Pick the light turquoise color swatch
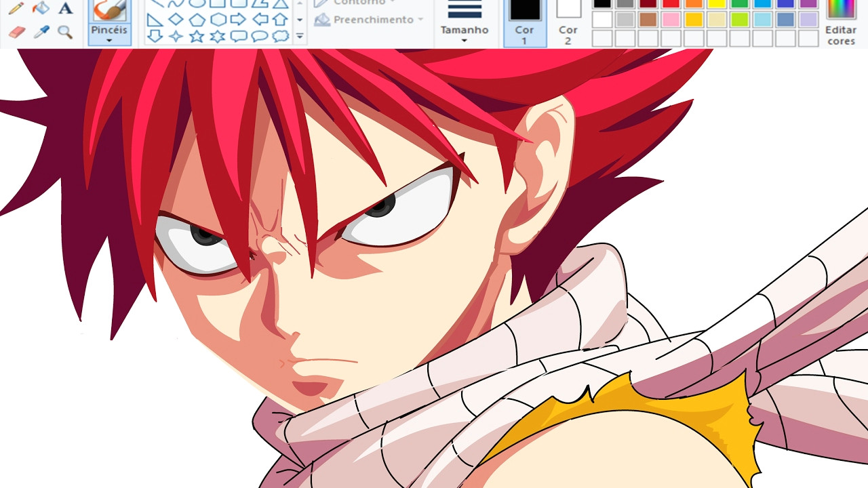The image size is (868, 488). pyautogui.click(x=763, y=20)
